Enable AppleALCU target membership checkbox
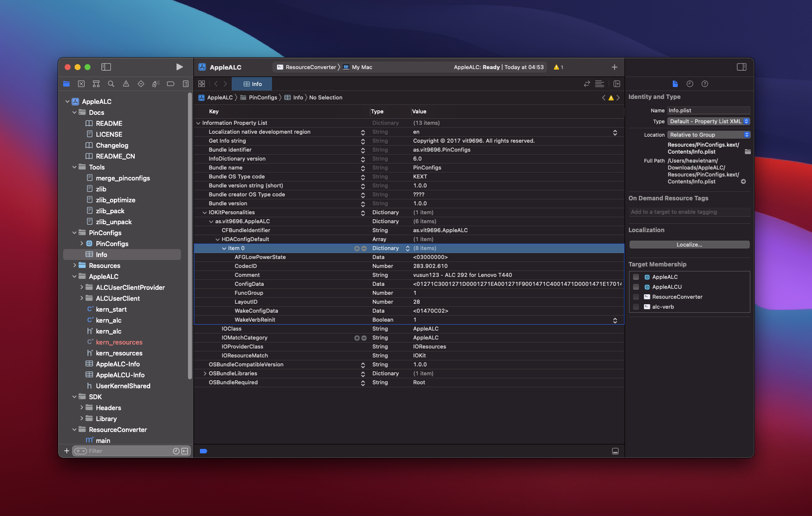The height and width of the screenshot is (516, 812). 636,287
